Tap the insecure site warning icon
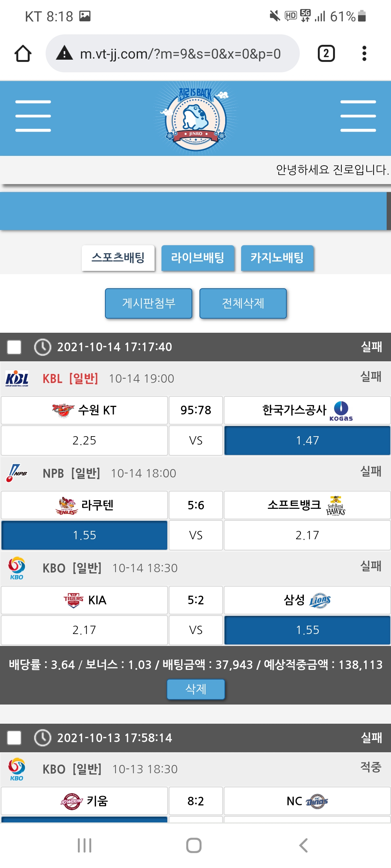 [x=64, y=54]
